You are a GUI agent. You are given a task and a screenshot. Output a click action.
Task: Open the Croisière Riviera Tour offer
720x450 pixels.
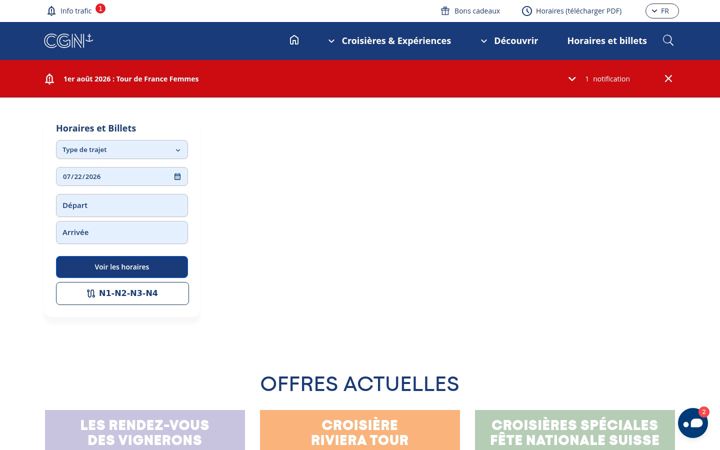[x=360, y=430]
